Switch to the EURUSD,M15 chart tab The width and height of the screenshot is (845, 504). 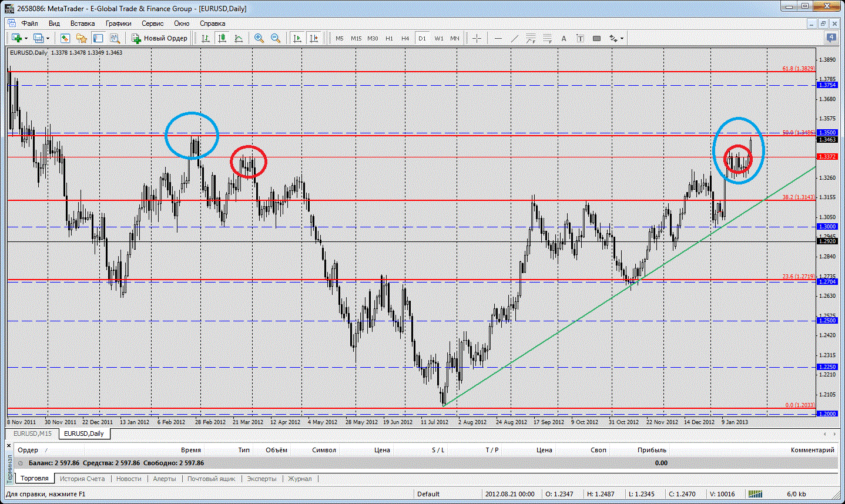[32, 434]
